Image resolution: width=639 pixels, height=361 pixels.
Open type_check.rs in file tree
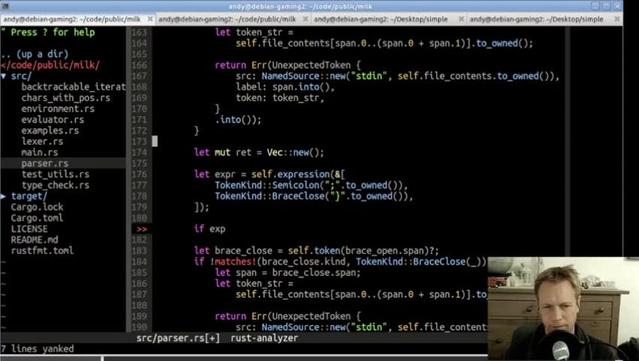pos(55,185)
